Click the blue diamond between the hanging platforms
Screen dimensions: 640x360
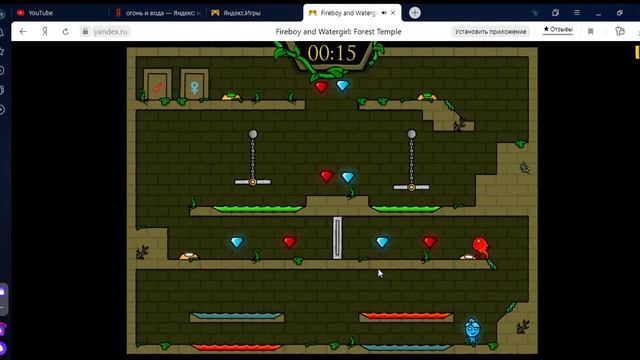point(348,177)
